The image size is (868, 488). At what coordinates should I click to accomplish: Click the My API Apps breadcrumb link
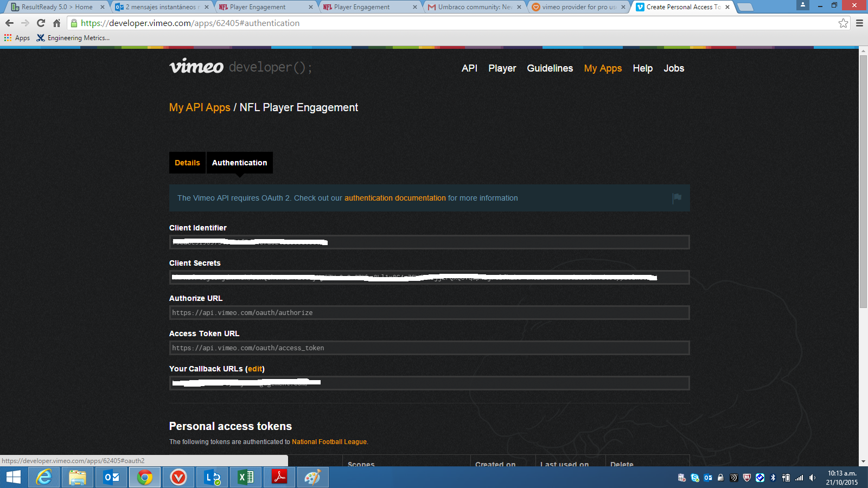click(x=200, y=107)
